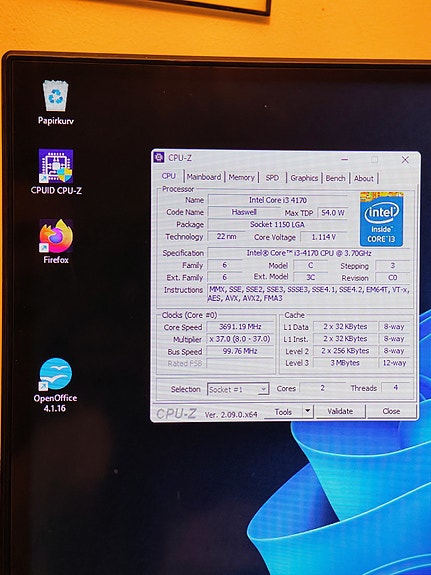Click the Close button in CPU-Z
The width and height of the screenshot is (431, 575).
[x=391, y=411]
